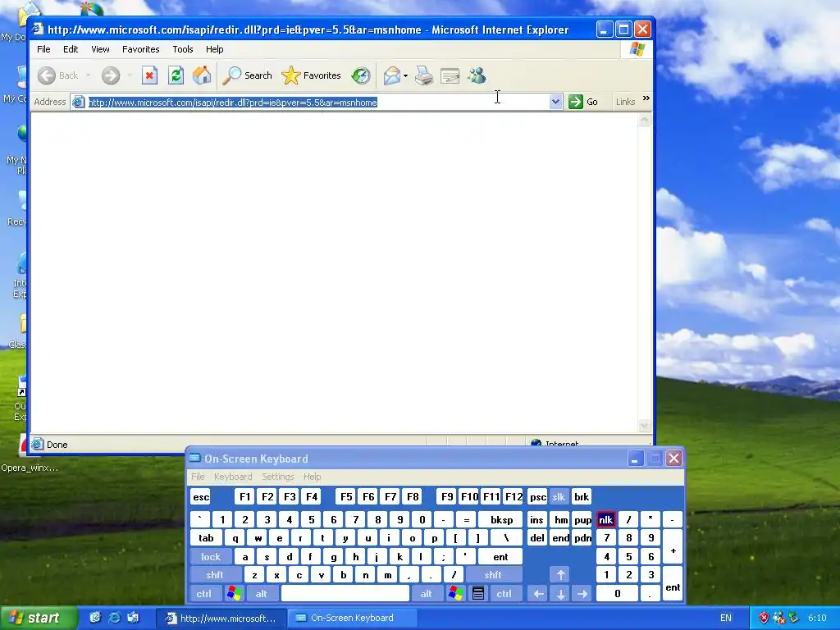
Task: Click the Links toolbar label
Action: (x=625, y=102)
